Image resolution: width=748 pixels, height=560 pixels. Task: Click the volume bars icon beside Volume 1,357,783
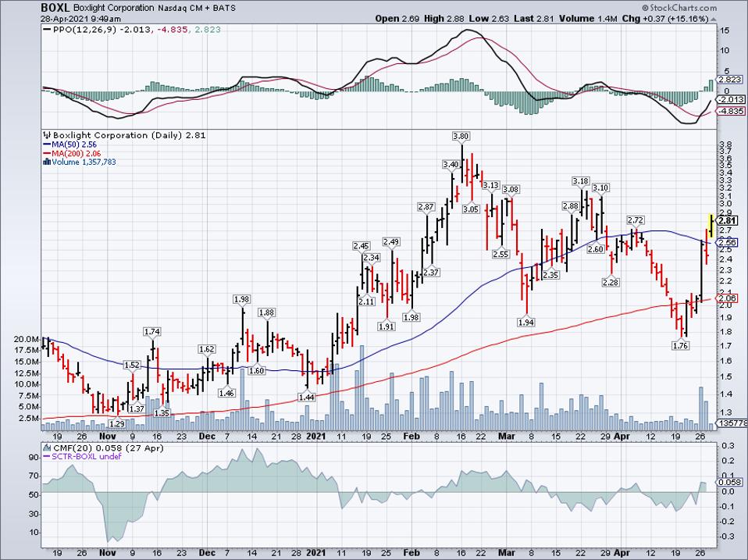click(47, 162)
